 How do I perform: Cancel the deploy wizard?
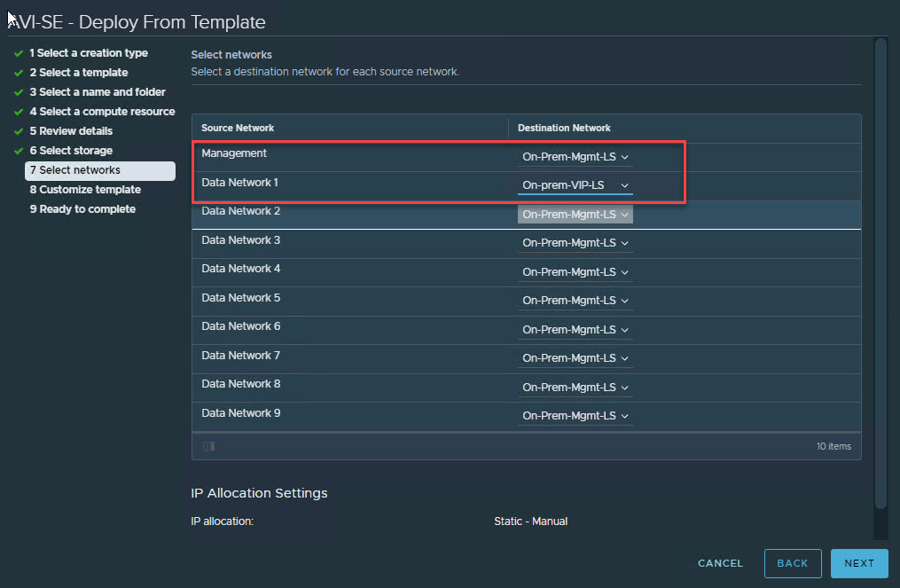720,563
